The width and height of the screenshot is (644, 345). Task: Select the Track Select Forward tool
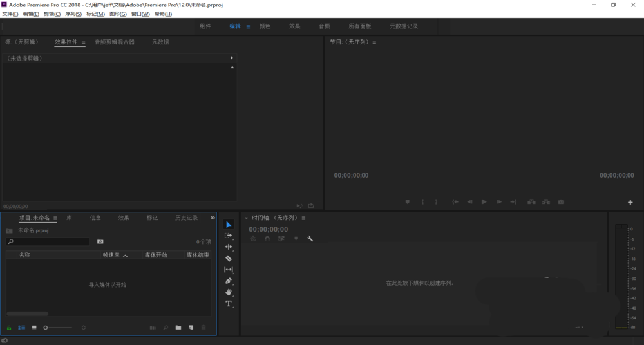coord(229,236)
